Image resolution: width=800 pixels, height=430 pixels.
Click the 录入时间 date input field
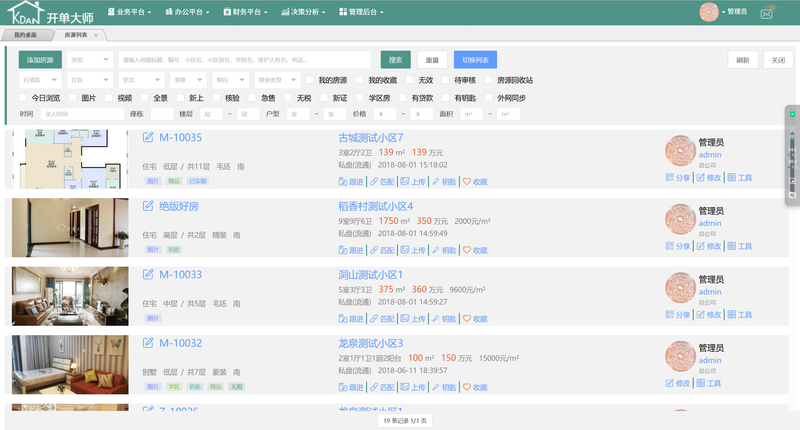tap(82, 114)
